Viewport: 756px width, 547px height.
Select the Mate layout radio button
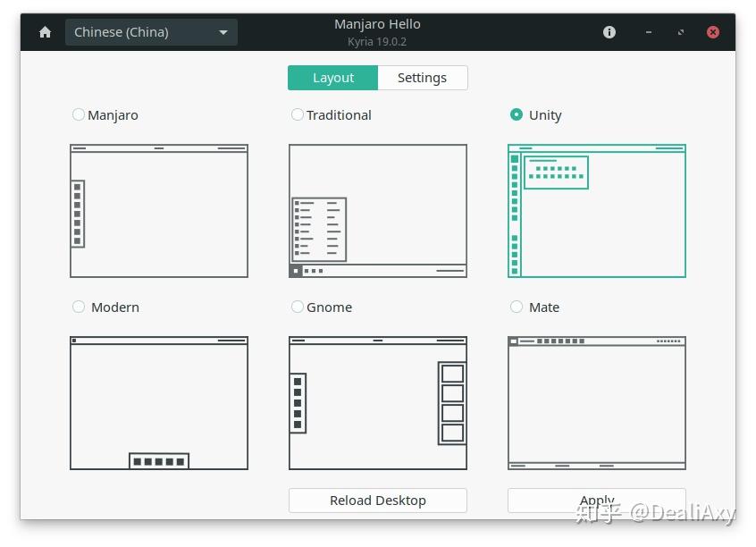click(516, 307)
